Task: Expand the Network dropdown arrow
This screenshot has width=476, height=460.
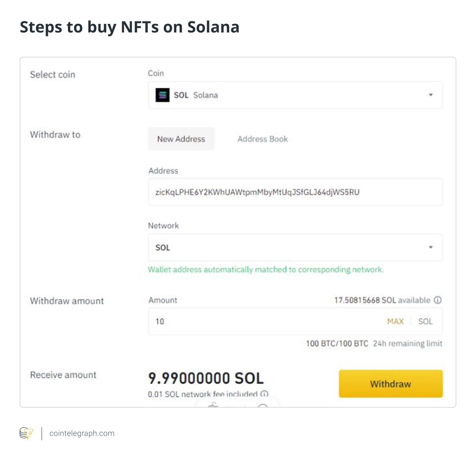Action: [x=431, y=247]
